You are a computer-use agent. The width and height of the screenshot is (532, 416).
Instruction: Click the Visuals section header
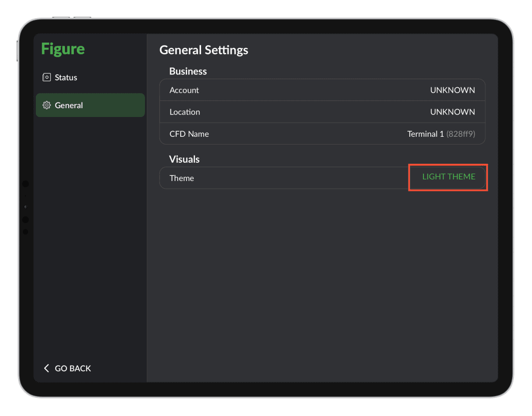tap(184, 159)
